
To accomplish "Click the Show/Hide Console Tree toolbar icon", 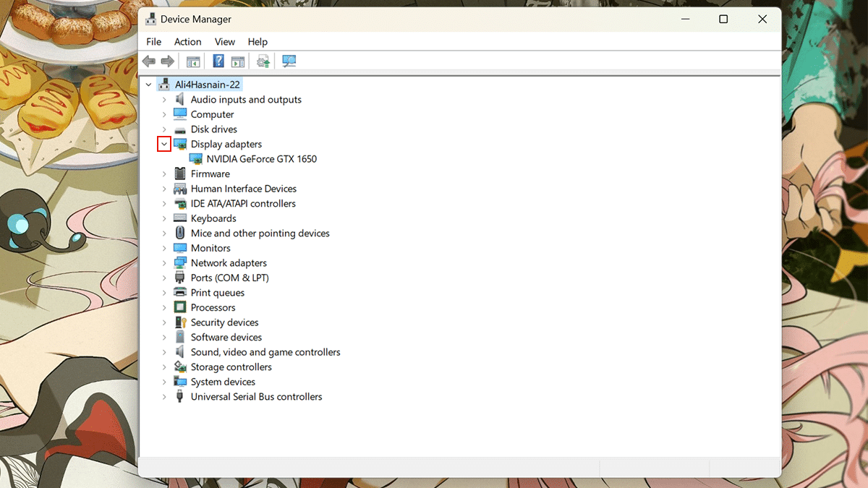I will coord(193,61).
